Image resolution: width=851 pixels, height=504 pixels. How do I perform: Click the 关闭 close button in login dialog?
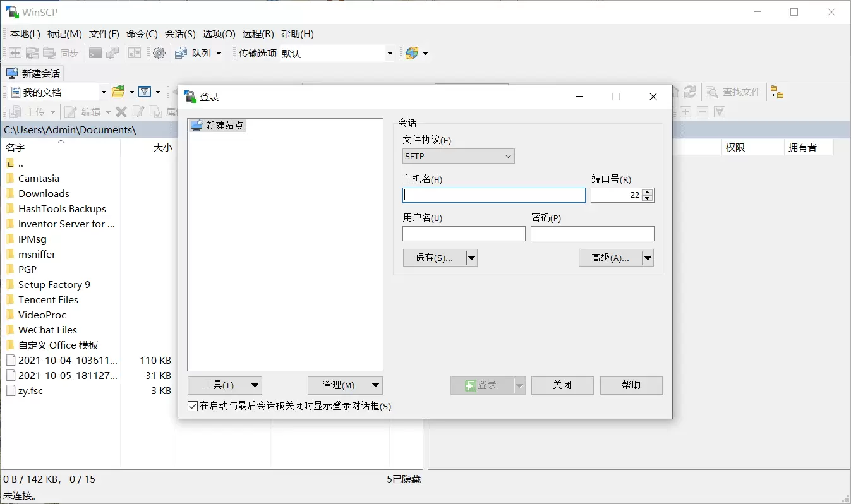click(562, 385)
